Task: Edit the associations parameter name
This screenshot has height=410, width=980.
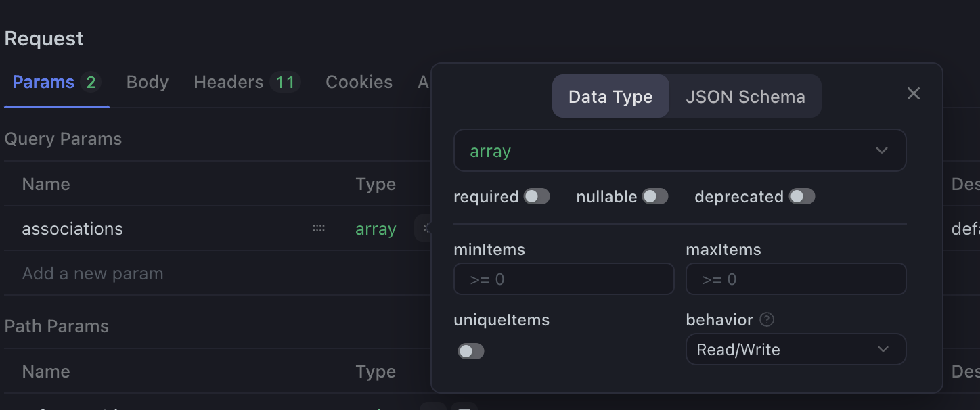Action: pos(72,229)
